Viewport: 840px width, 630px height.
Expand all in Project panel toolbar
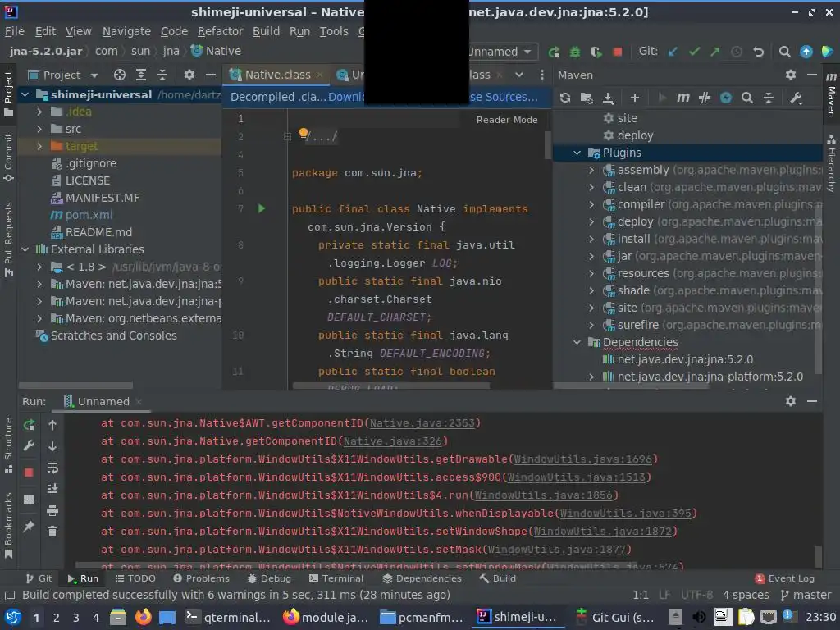click(x=141, y=75)
